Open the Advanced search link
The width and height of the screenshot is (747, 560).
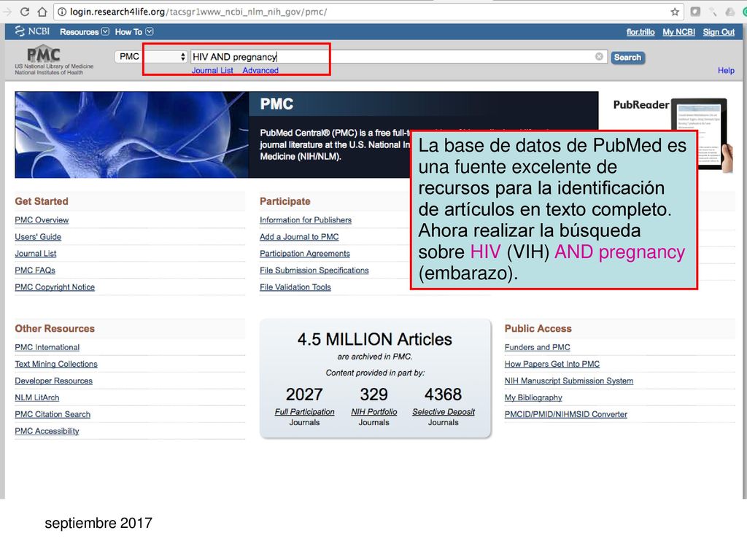[x=260, y=71]
